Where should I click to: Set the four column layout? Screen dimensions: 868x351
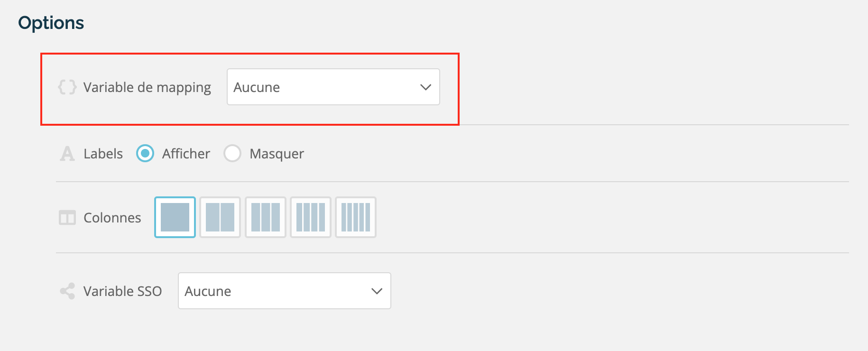(311, 217)
